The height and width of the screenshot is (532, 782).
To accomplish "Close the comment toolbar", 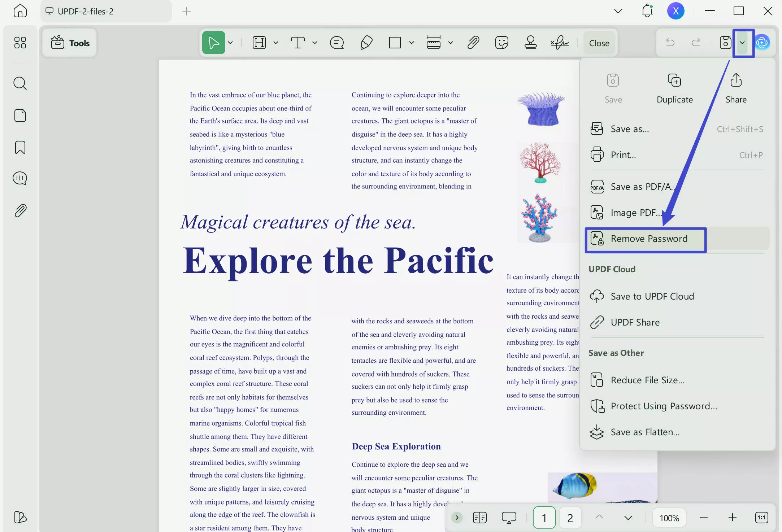I will coord(599,43).
